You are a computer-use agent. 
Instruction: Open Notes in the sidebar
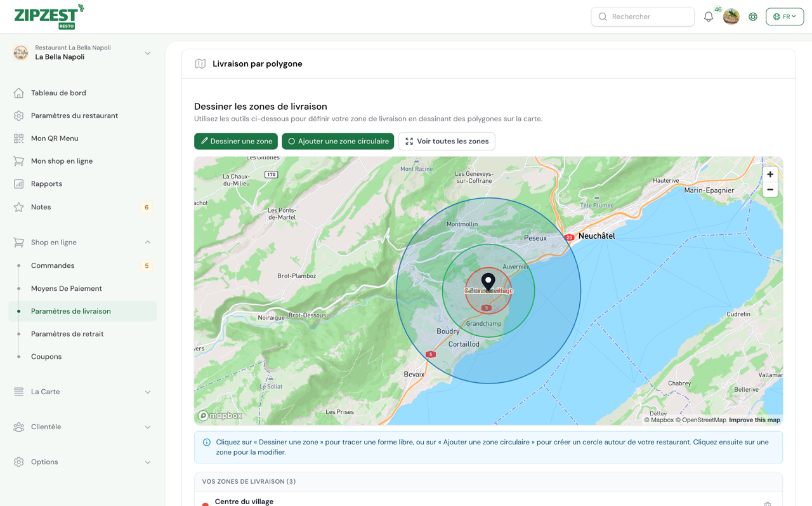(x=41, y=207)
